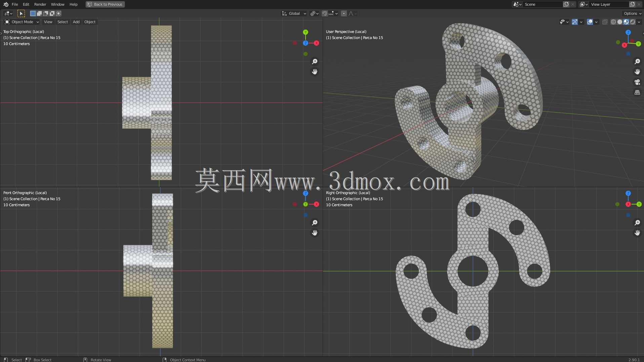Screen dimensions: 644x362
Task: Click the new scene icon
Action: (x=566, y=4)
